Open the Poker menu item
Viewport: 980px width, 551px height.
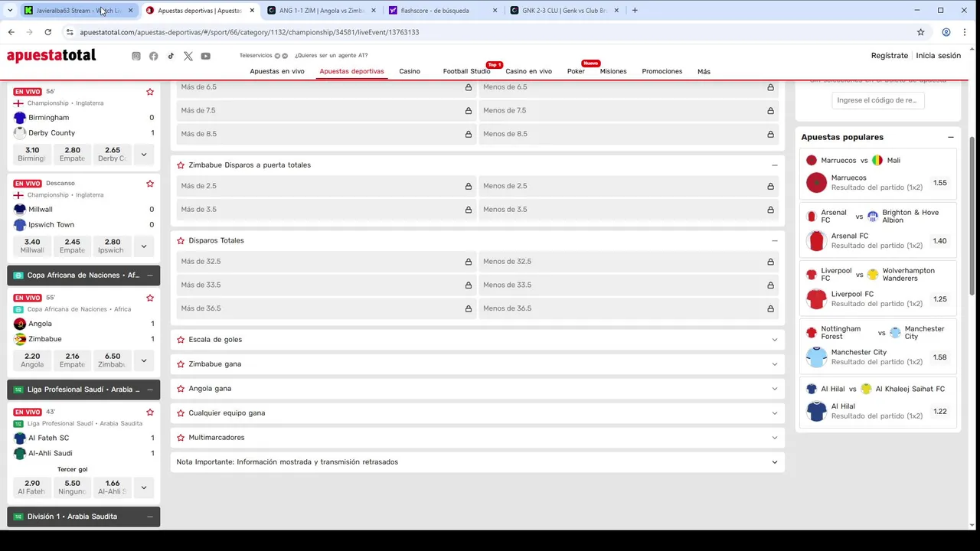click(x=576, y=71)
